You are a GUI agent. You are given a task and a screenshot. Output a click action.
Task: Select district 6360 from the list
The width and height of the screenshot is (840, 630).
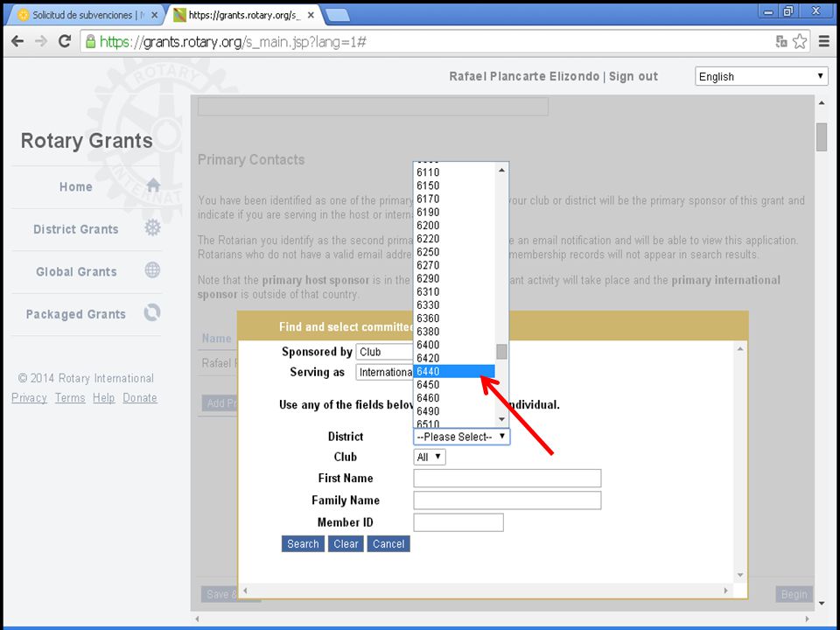(x=454, y=318)
